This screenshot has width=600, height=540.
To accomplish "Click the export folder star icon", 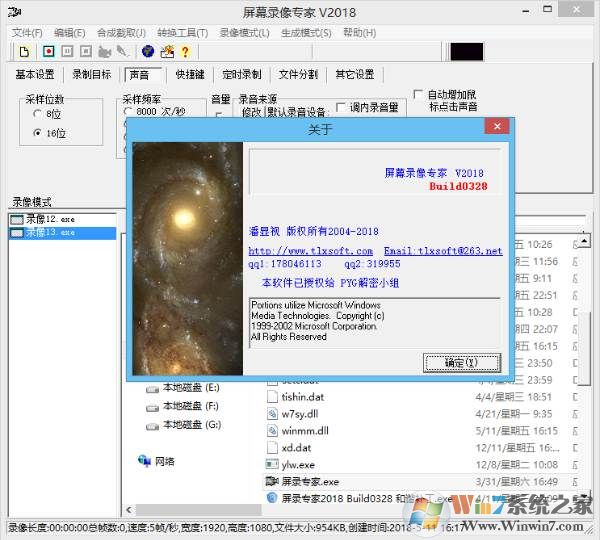I will coord(167,52).
